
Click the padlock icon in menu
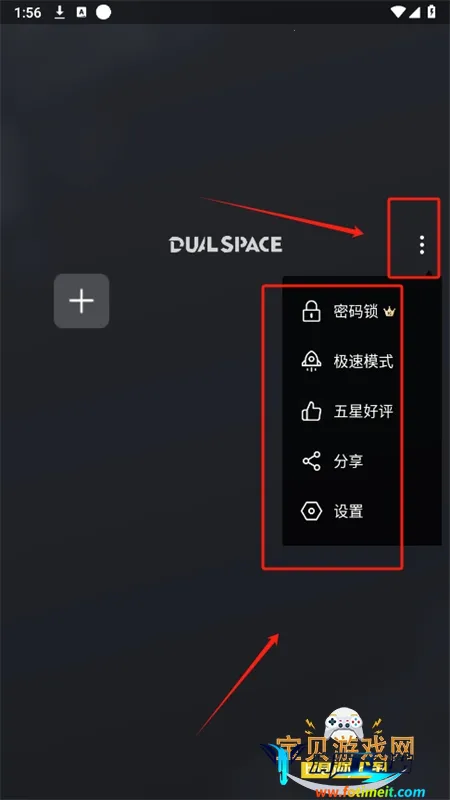pos(311,311)
